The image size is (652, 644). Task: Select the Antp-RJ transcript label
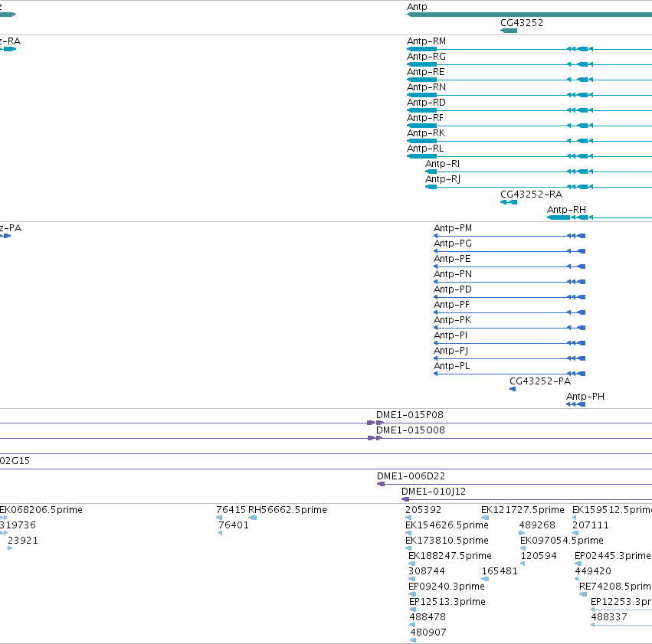pos(443,179)
